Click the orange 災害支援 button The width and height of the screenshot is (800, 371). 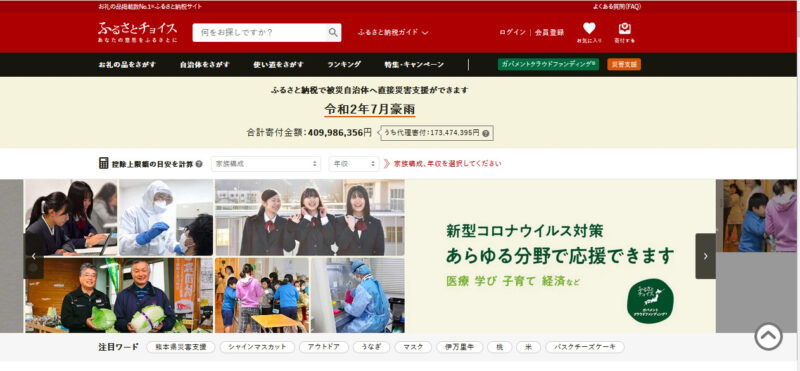point(624,65)
